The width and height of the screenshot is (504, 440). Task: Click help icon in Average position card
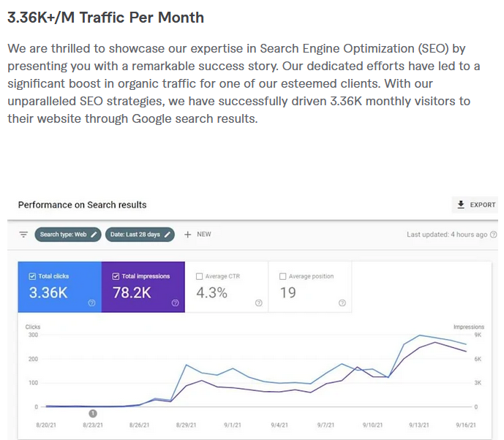[x=342, y=303]
